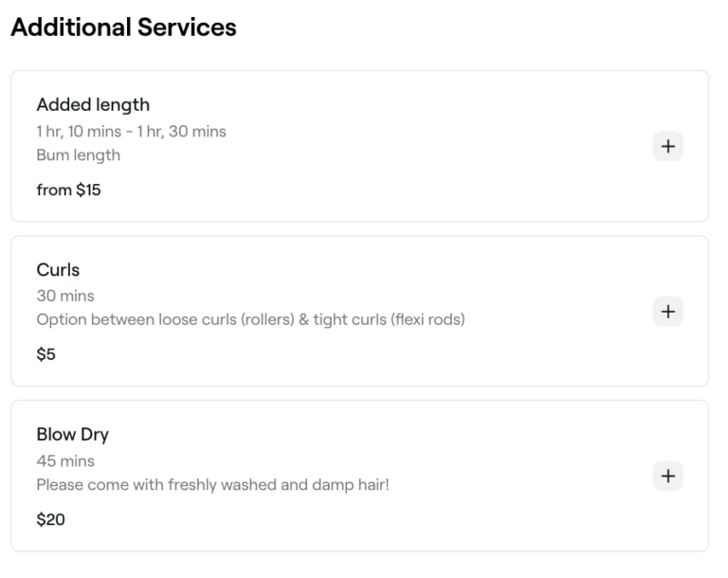This screenshot has height=578, width=728.
Task: Add Blow Dry using its plus icon
Action: [668, 476]
